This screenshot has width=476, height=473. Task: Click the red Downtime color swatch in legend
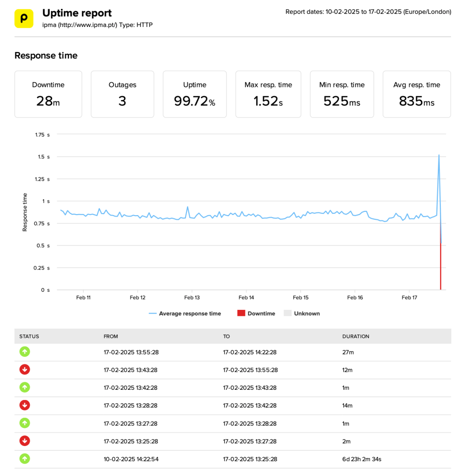(x=241, y=314)
